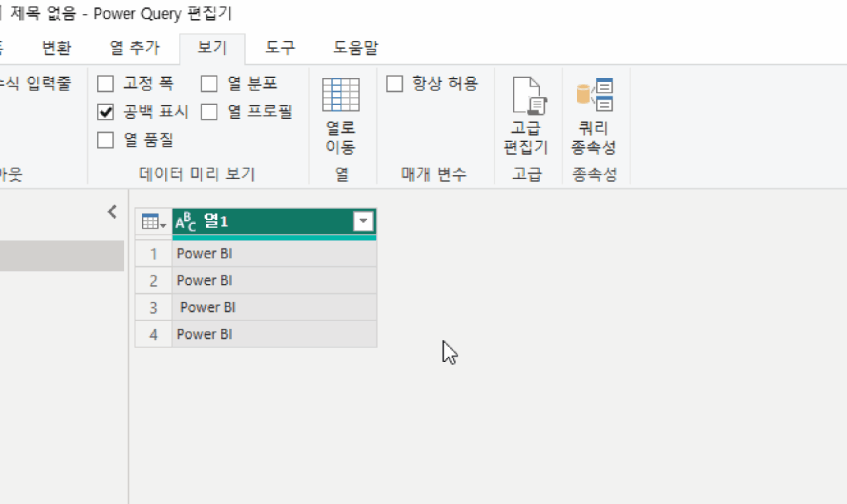Click row number 4 in the table
The image size is (847, 504).
[153, 334]
